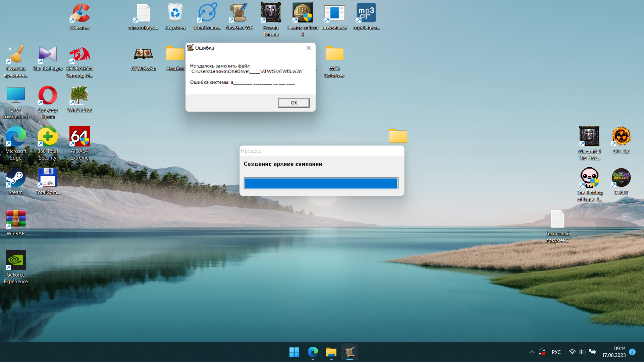The width and height of the screenshot is (644, 362).
Task: Select the WinRAR desktop icon
Action: [16, 219]
